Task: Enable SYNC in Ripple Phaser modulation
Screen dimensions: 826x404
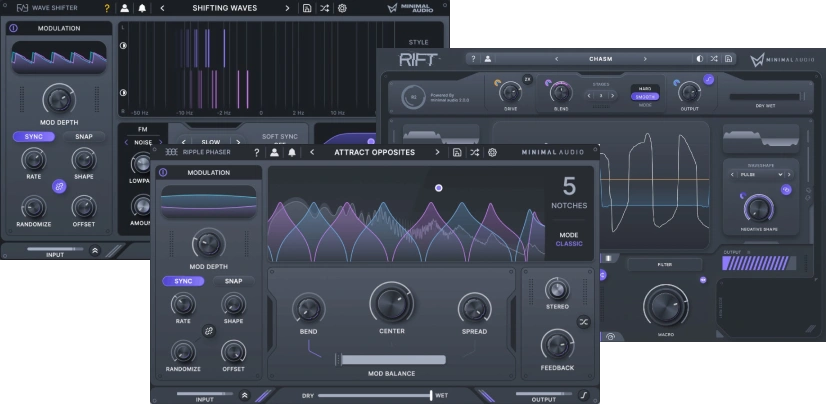Action: click(183, 281)
